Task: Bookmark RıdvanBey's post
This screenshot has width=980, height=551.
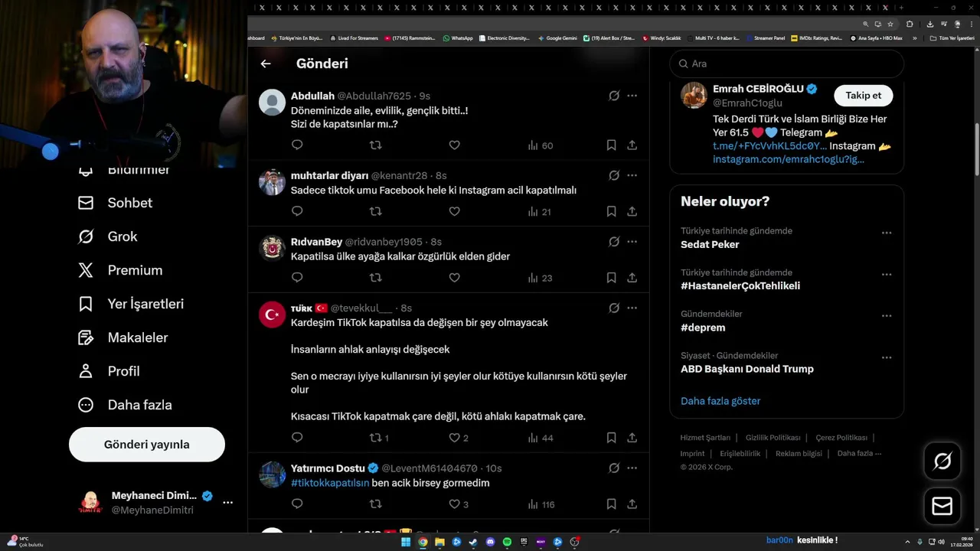Action: [x=611, y=278]
